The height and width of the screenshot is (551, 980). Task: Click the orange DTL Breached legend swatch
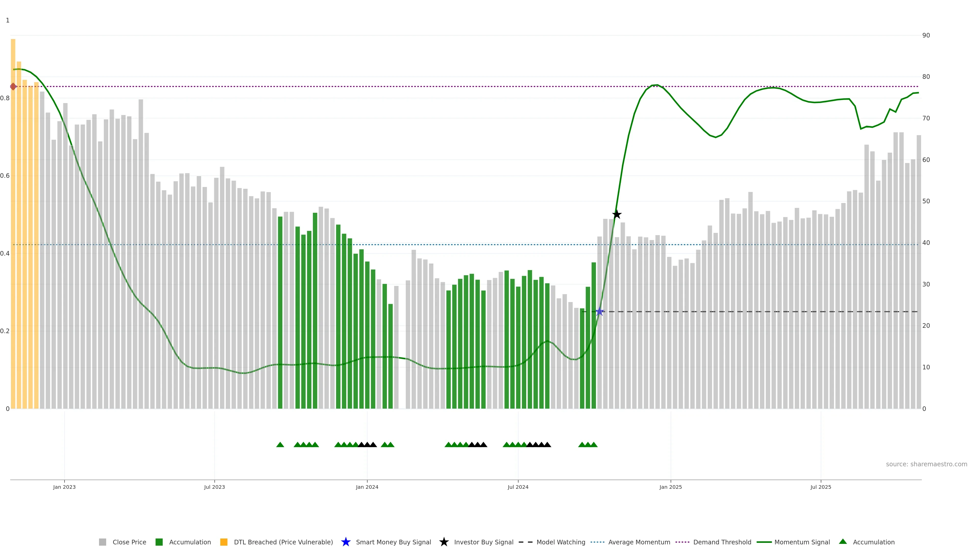click(224, 542)
